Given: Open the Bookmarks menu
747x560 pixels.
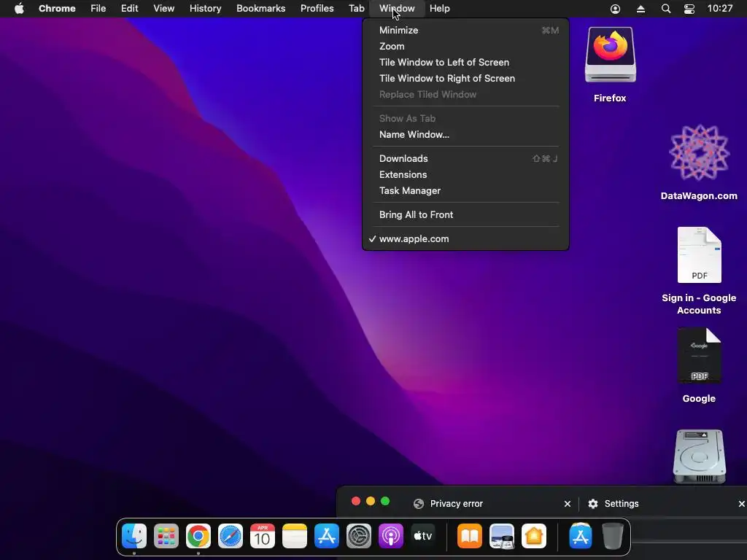Looking at the screenshot, I should (x=260, y=9).
